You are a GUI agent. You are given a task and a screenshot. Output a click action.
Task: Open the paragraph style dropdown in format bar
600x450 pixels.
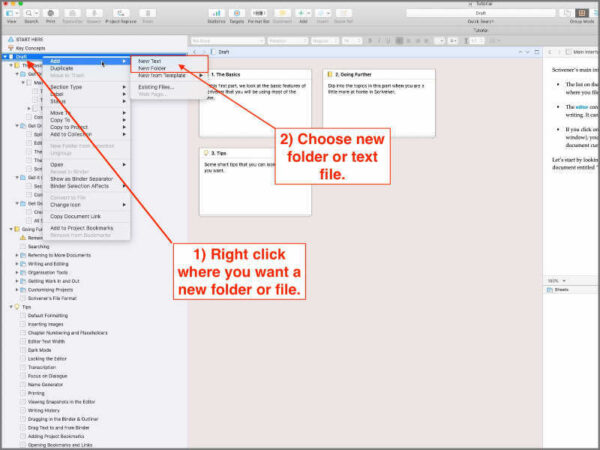pos(228,41)
